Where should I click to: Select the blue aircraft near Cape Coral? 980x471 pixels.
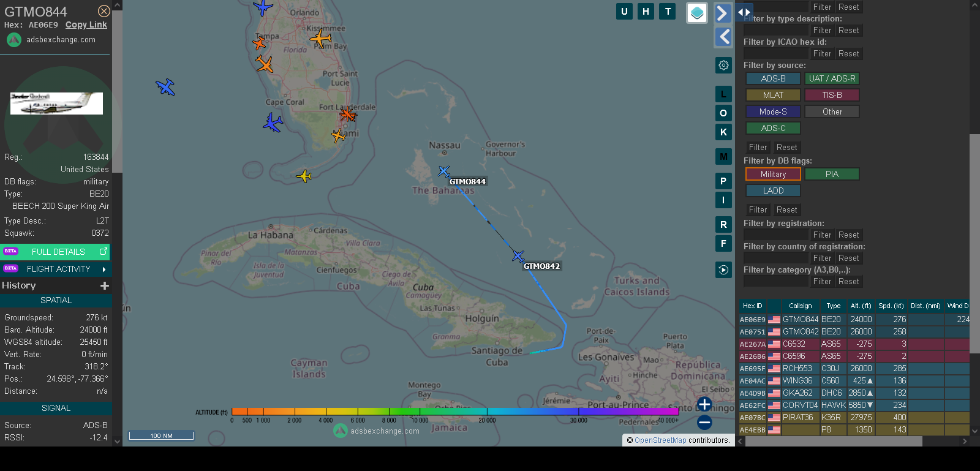273,122
